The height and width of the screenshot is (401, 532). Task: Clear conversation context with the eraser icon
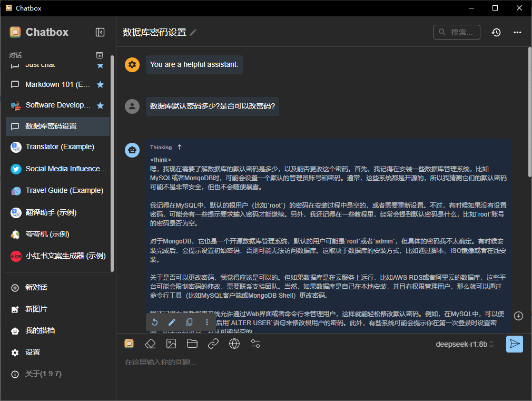tap(150, 343)
